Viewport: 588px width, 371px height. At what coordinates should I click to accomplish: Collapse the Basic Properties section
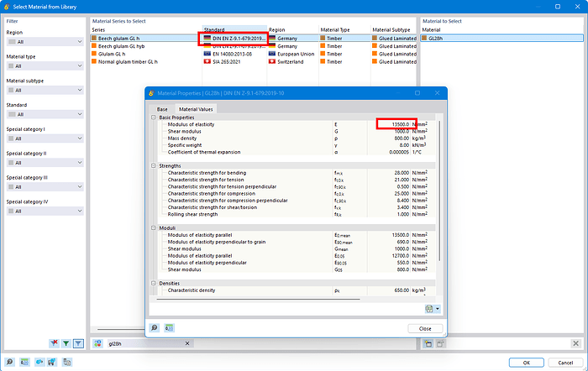[x=155, y=118]
